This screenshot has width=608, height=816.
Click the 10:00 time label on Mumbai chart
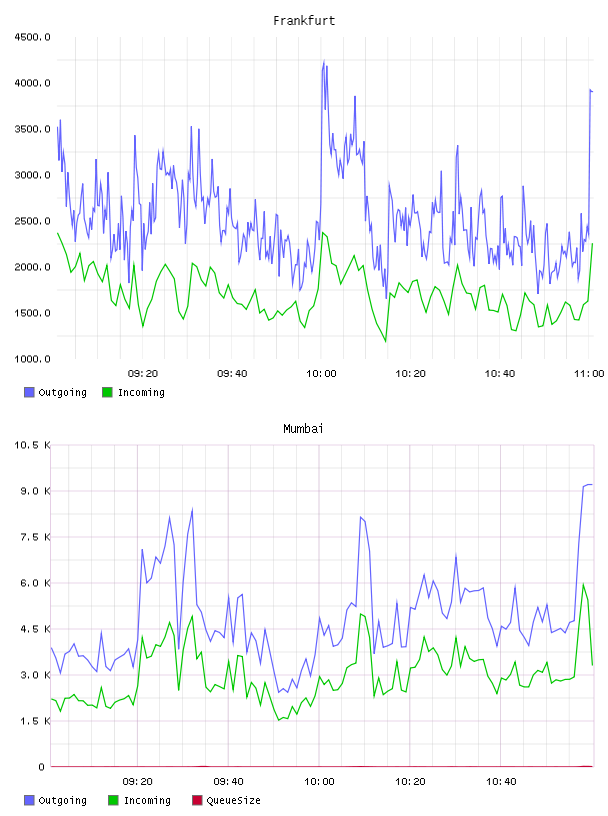click(x=319, y=782)
